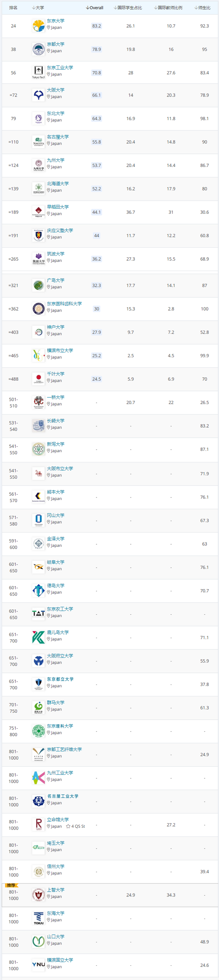Sort by the Overall column

tap(95, 8)
